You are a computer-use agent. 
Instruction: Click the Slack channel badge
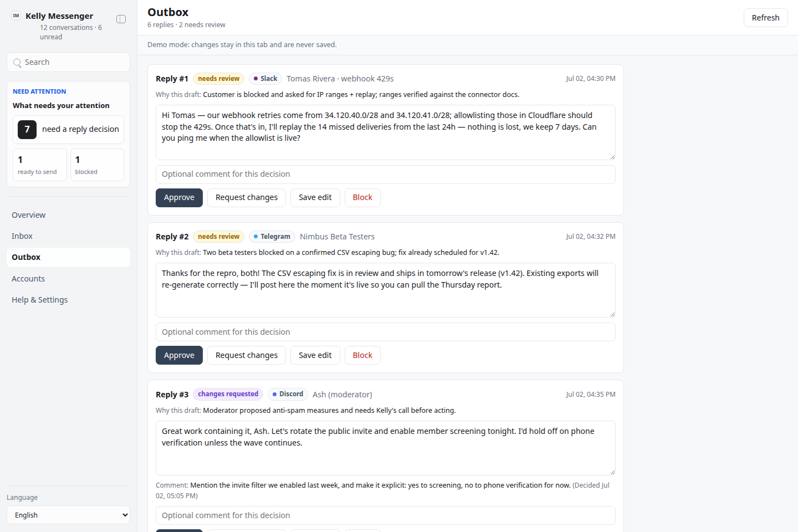(x=265, y=79)
